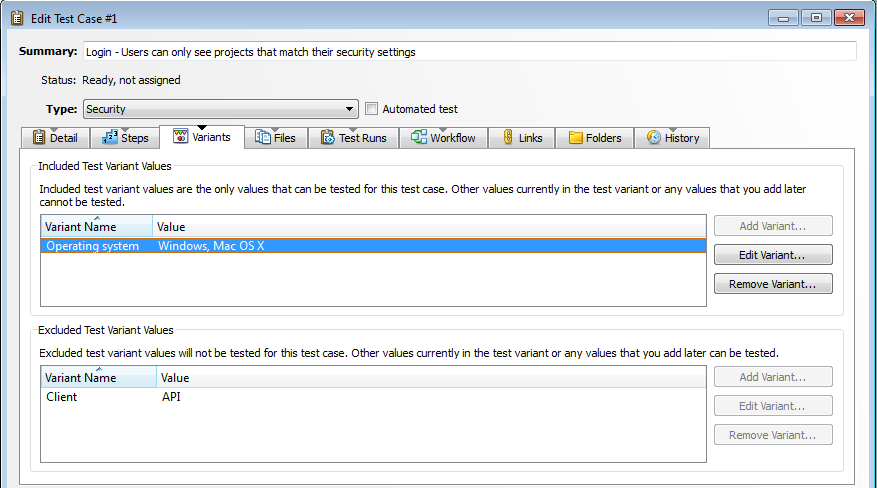Screen dimensions: 877x488
Task: Maximize the Edit Test Case window
Action: (x=816, y=18)
